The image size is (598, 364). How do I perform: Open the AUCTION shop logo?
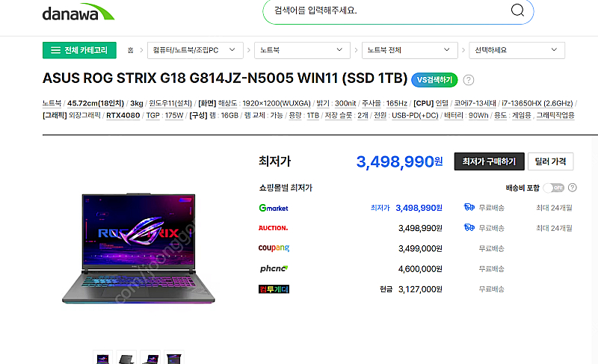[273, 228]
